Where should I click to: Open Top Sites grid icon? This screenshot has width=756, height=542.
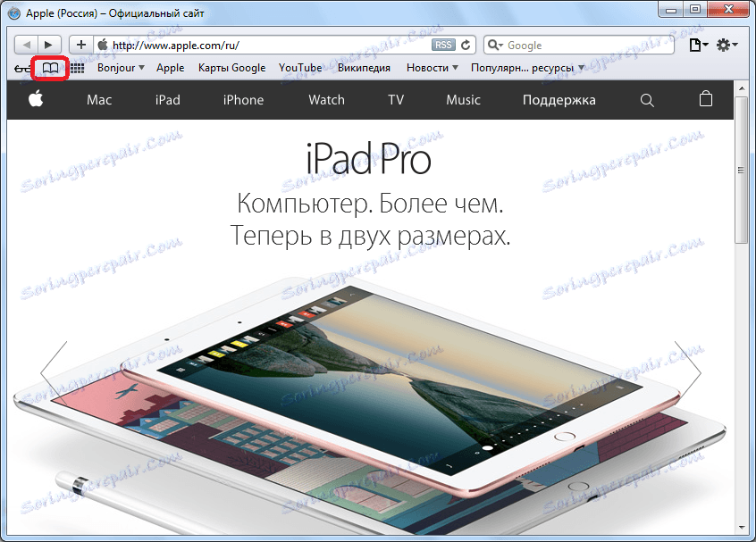tap(77, 68)
